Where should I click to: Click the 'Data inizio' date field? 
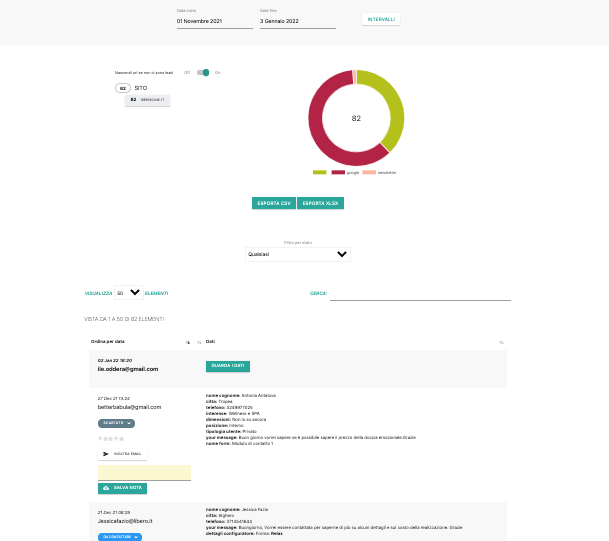[214, 21]
